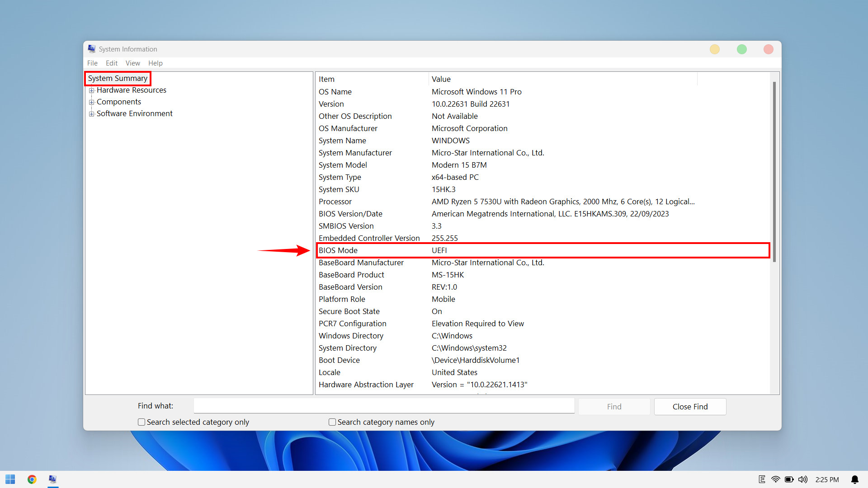This screenshot has width=868, height=488.
Task: Select the Embedded Controller Version row
Action: [x=542, y=238]
